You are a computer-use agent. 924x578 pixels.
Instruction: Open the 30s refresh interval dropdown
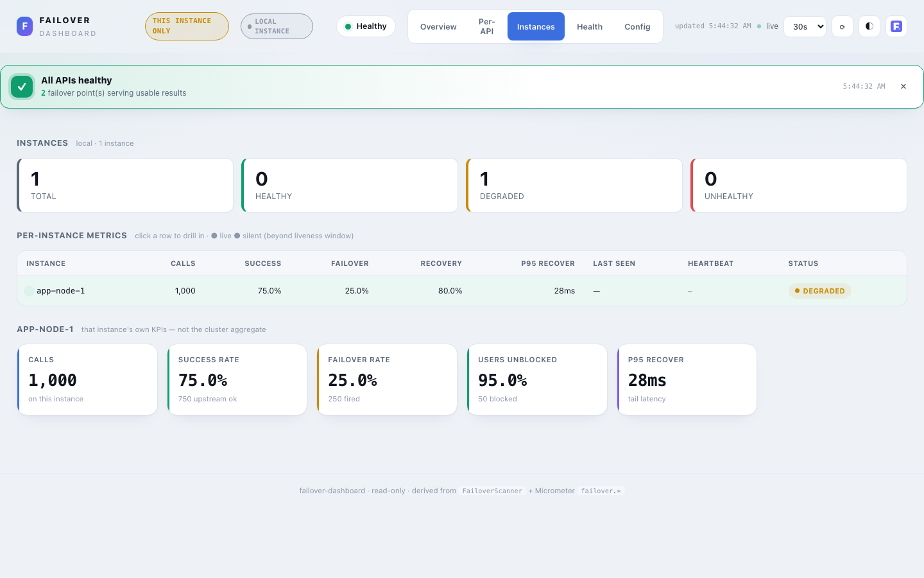click(805, 26)
